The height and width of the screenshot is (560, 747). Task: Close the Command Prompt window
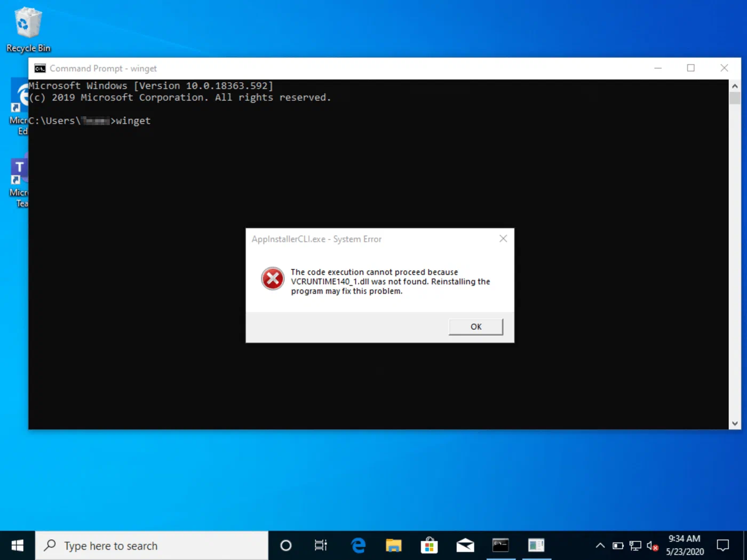724,68
